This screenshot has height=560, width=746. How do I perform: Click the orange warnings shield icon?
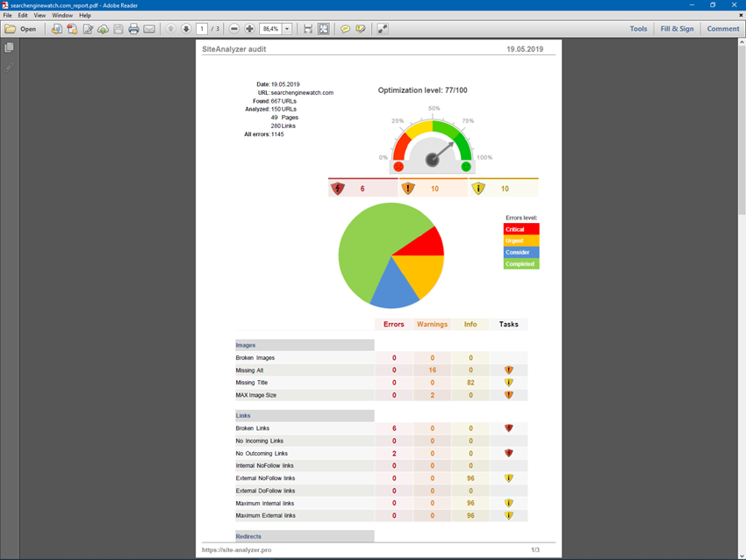coord(408,189)
